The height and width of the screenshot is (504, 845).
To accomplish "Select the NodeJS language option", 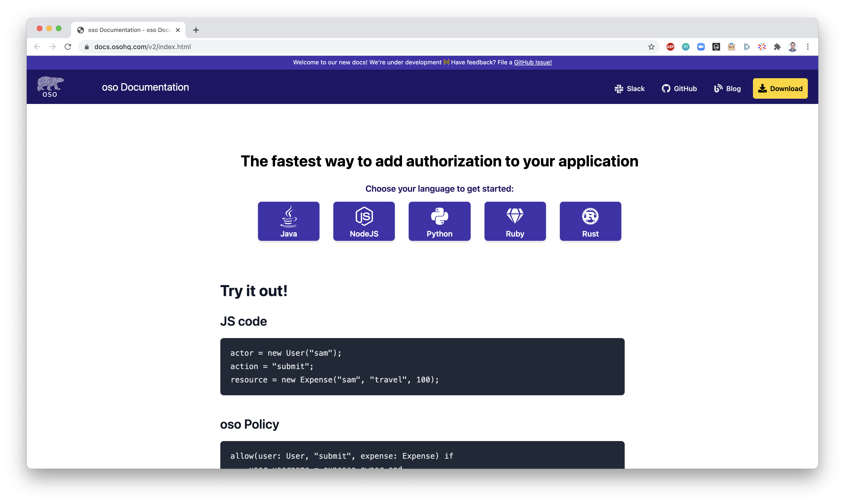I will 364,221.
